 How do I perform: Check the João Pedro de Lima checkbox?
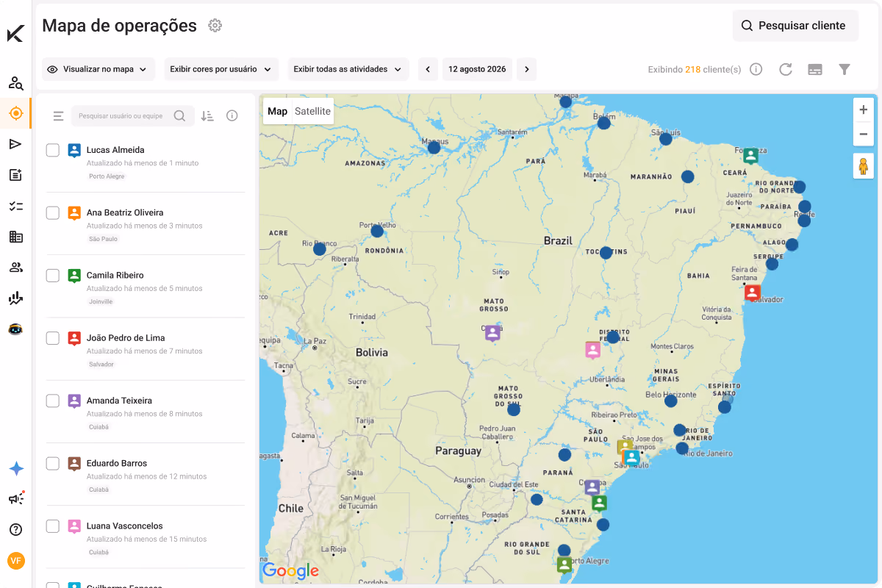coord(53,338)
